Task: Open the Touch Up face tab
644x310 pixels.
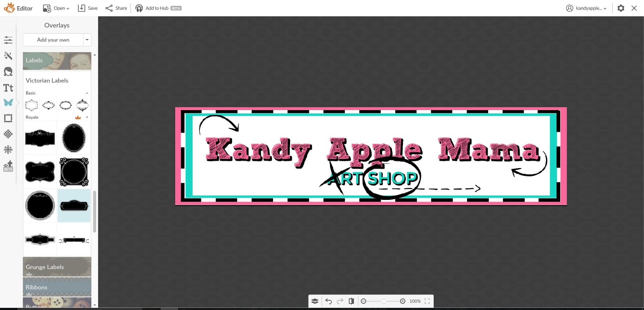Action: [8, 72]
